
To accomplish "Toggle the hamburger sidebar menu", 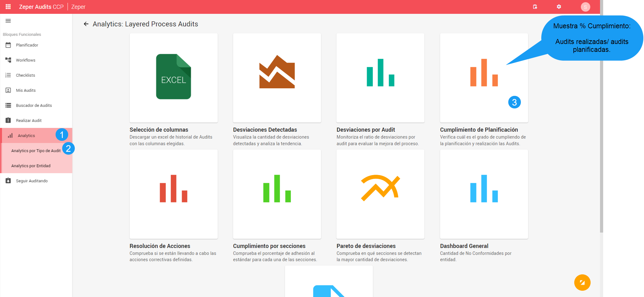I will [8, 21].
